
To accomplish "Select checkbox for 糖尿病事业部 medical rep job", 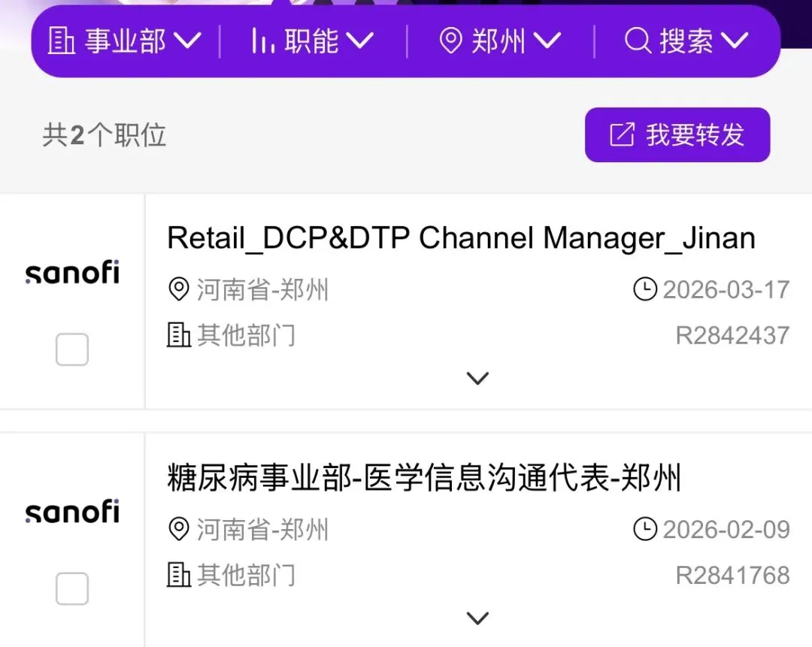I will 72,588.
